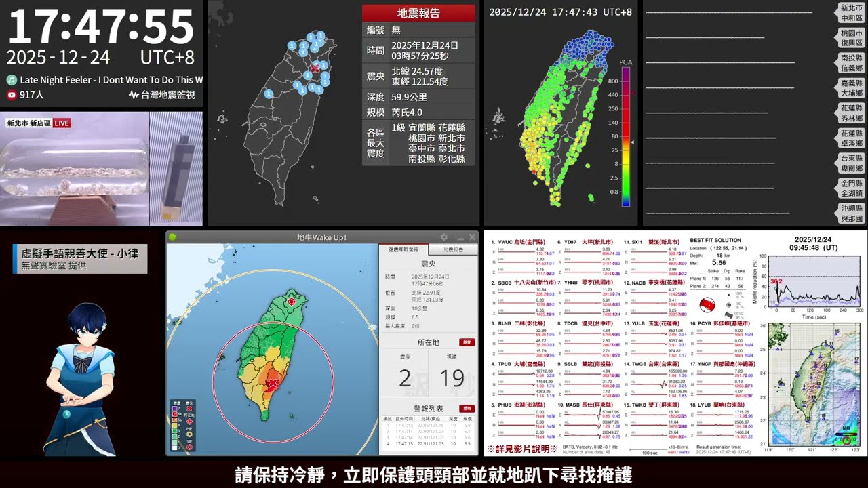Click the 虛擬手語親善大使 - 小律 caption
Viewport: 868px width, 488px height.
(80, 253)
